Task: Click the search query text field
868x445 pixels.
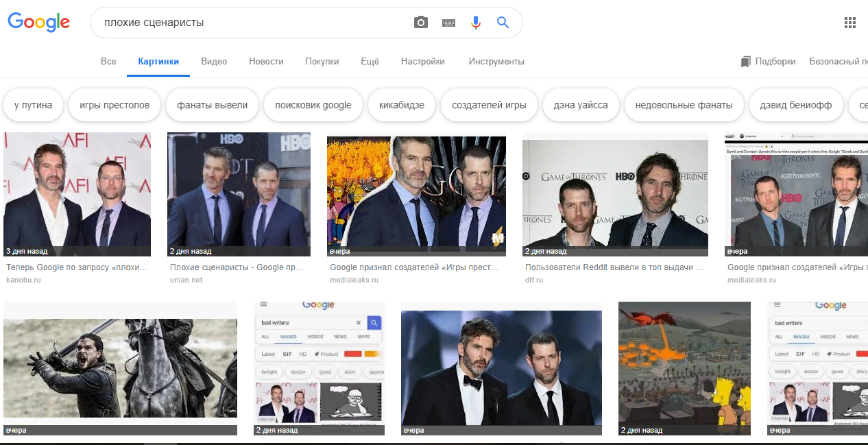Action: (x=254, y=23)
